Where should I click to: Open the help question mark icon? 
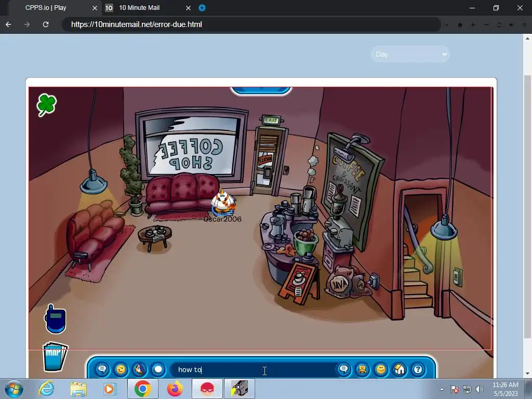pos(418,369)
